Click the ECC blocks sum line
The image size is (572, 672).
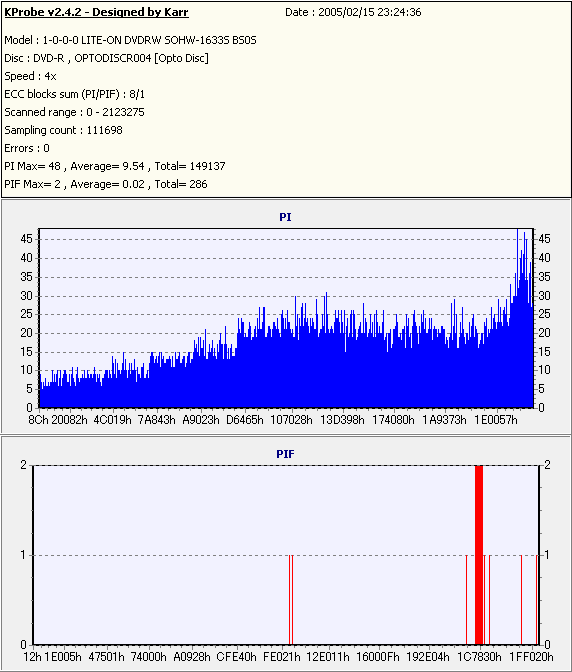tap(75, 94)
